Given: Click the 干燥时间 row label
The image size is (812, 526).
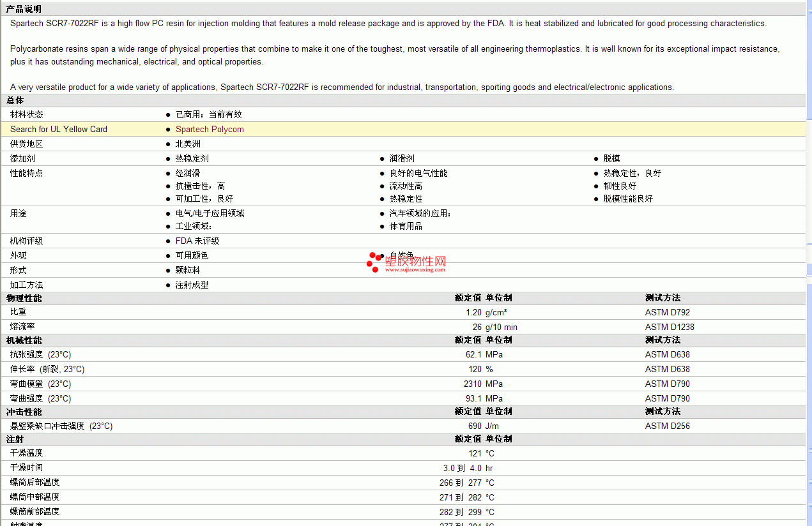Looking at the screenshot, I should [x=27, y=468].
